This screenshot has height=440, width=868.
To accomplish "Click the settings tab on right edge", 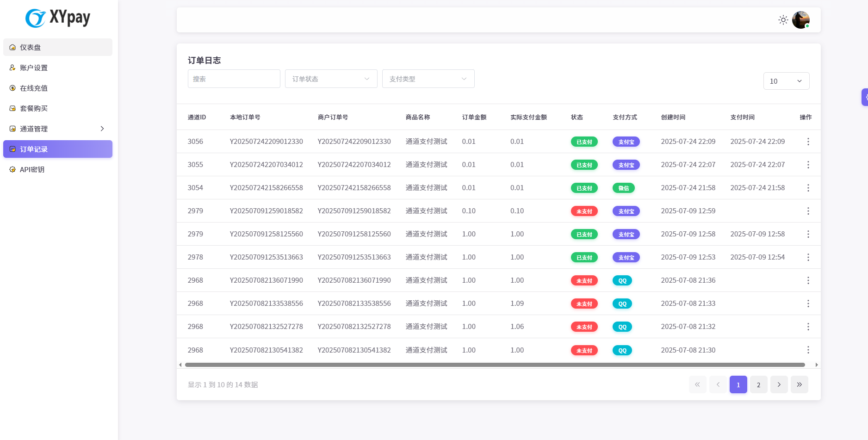I will [864, 97].
